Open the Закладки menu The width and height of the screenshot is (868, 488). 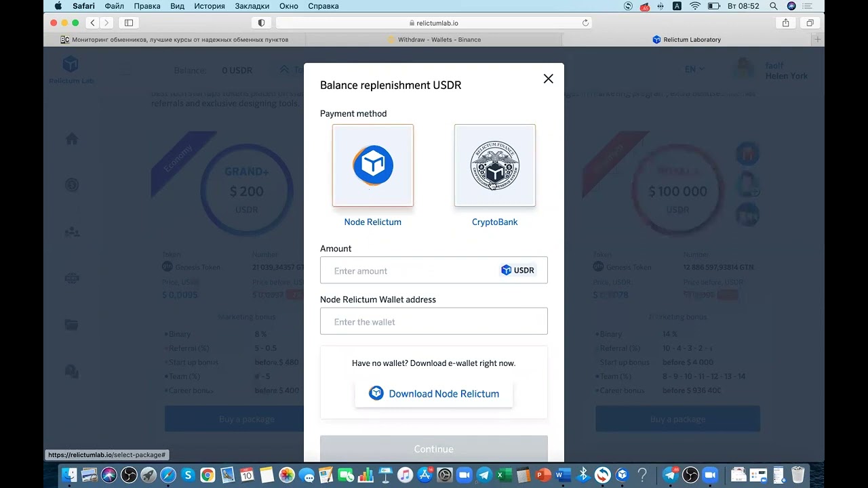coord(252,6)
